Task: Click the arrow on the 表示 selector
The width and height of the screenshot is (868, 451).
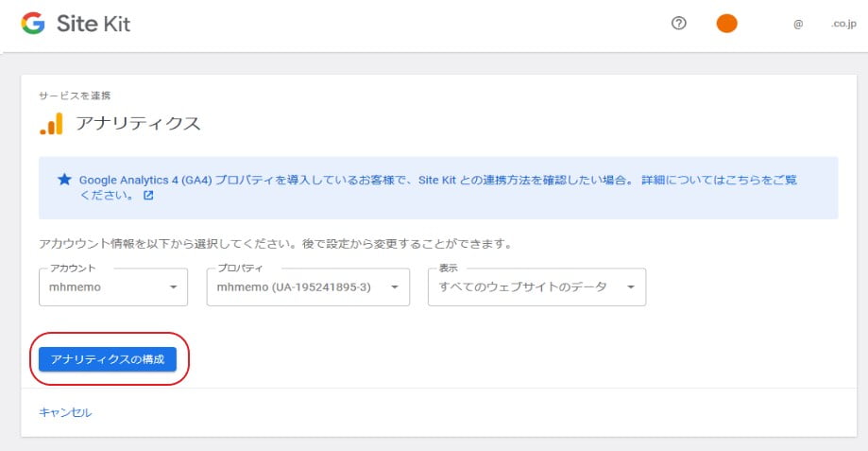Action: pyautogui.click(x=630, y=287)
